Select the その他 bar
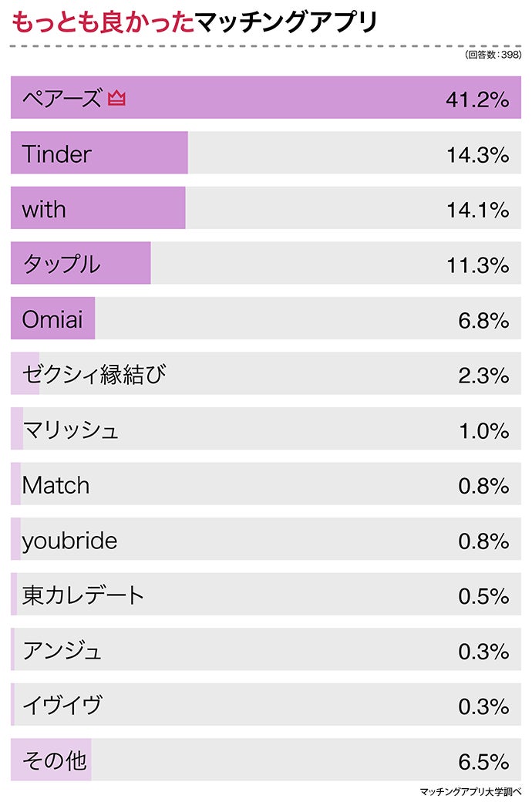Viewport: 532px width, 809px height. click(51, 760)
